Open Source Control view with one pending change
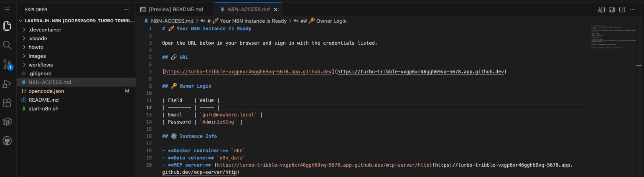Image resolution: width=644 pixels, height=177 pixels. click(7, 64)
